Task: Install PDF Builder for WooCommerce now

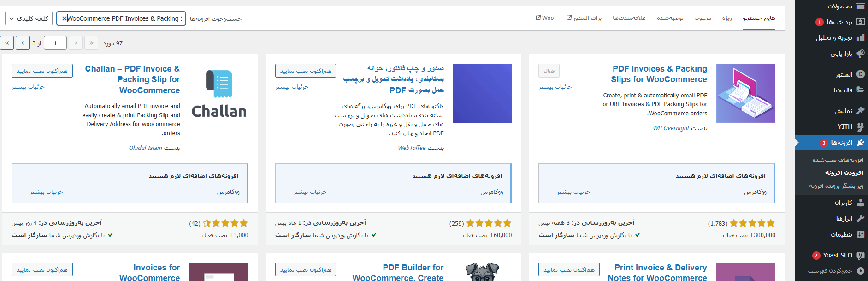Action: (306, 269)
